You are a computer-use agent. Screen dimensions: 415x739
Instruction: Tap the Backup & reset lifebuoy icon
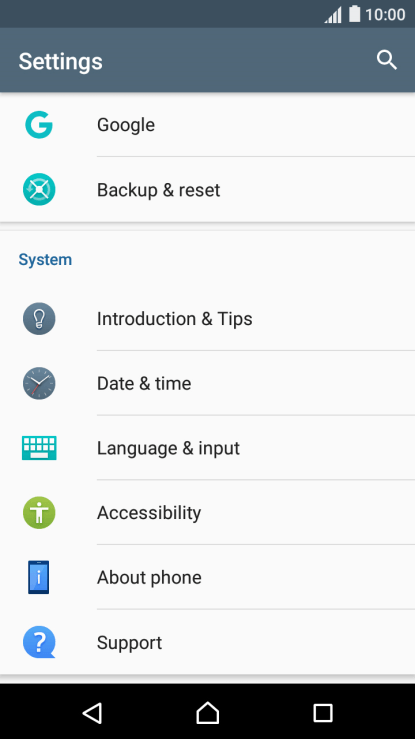39,189
